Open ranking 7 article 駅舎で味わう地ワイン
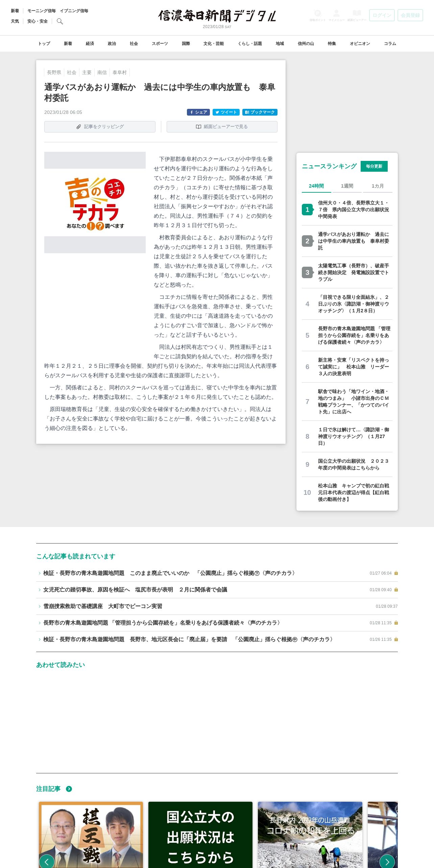Screen dimensions: 434x868 (353, 402)
